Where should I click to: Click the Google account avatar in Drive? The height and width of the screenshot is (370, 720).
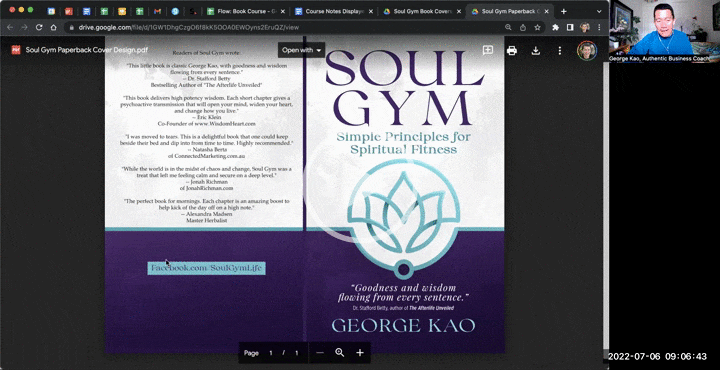pos(587,50)
